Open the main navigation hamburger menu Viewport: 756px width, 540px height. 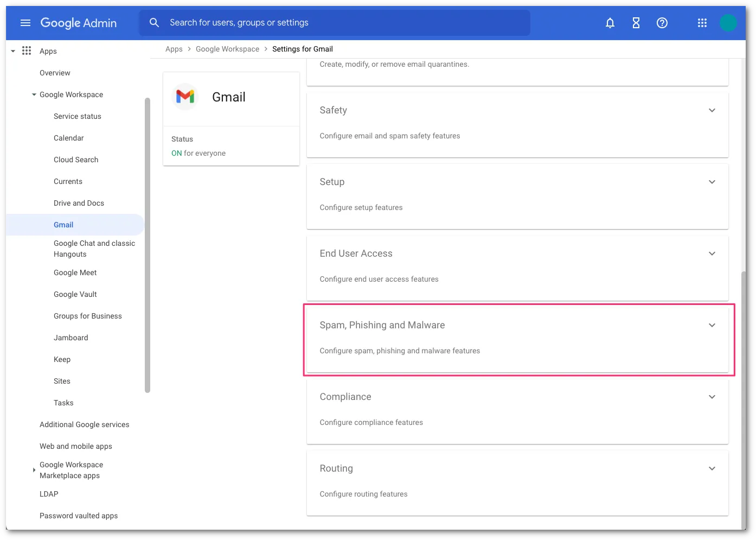point(25,23)
